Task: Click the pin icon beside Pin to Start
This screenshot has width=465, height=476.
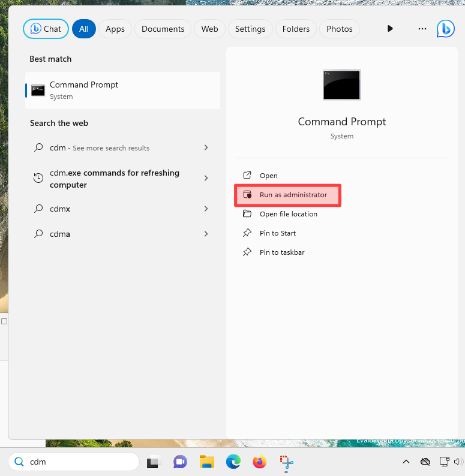Action: point(247,233)
